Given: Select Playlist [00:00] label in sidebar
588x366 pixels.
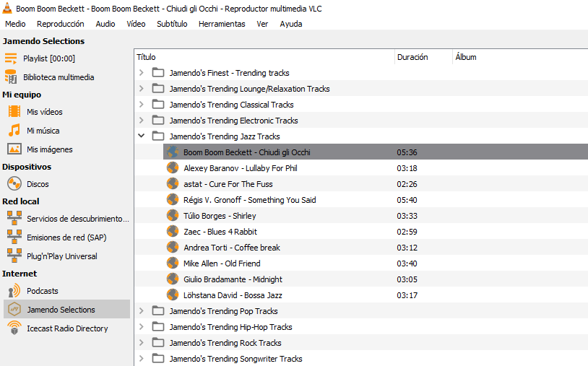Looking at the screenshot, I should click(x=49, y=58).
